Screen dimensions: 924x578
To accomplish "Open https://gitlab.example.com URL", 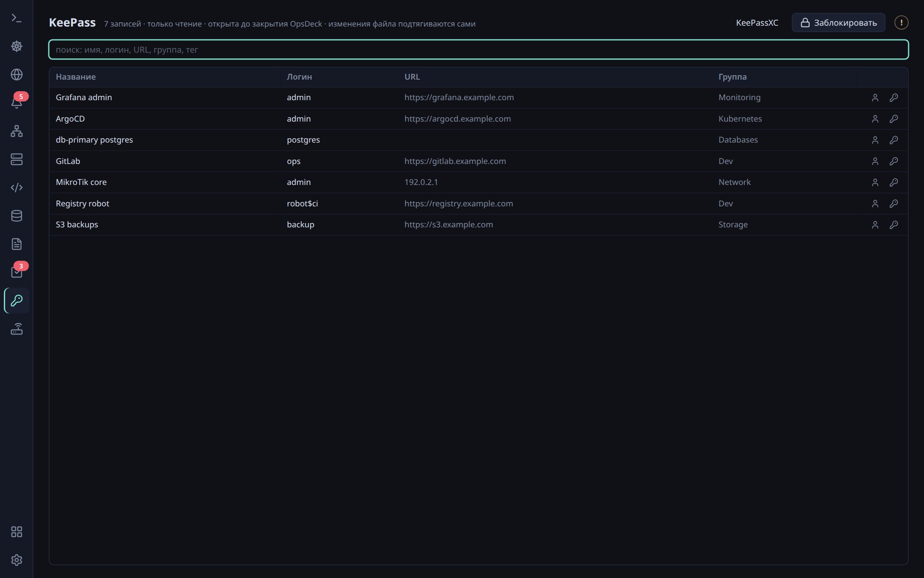I will (x=455, y=161).
